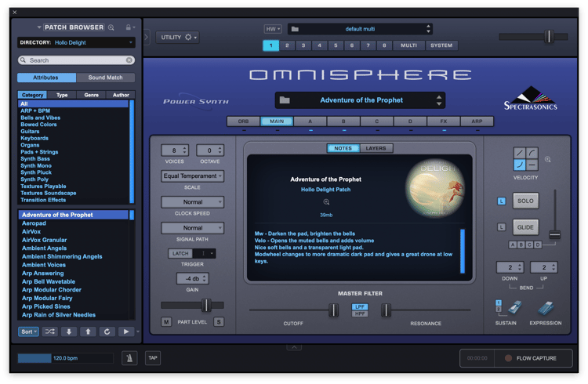588x384 pixels.
Task: Click the sustain pedal icon
Action: click(x=514, y=307)
